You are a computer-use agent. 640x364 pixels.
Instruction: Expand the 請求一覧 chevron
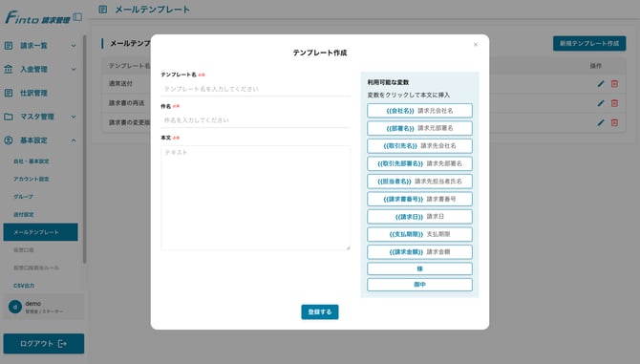coord(74,46)
